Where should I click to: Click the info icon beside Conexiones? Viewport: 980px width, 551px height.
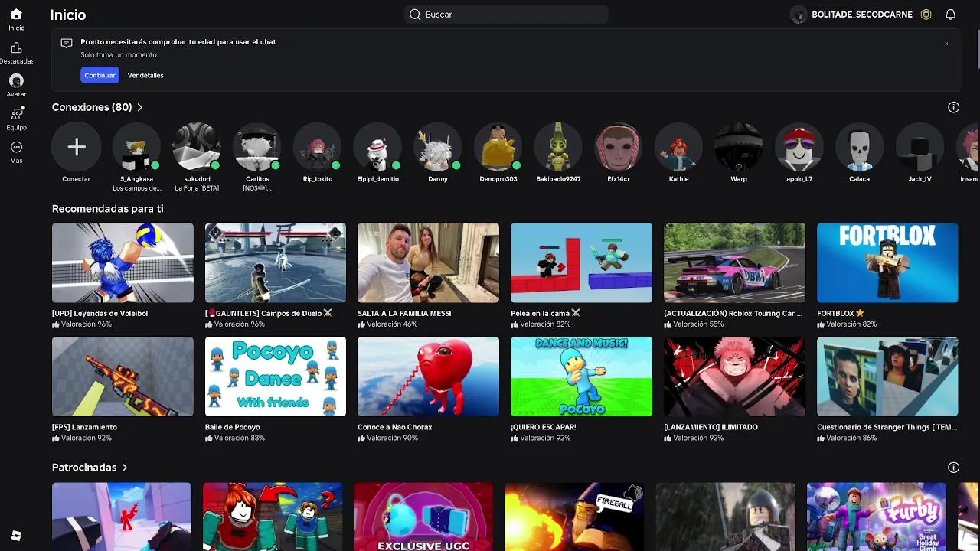click(x=953, y=107)
